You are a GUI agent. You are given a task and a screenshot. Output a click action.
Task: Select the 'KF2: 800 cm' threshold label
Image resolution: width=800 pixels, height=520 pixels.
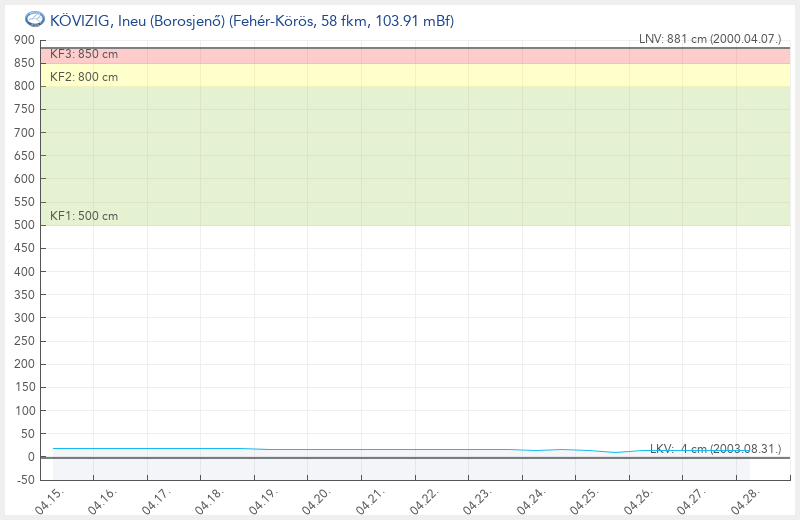coord(84,77)
